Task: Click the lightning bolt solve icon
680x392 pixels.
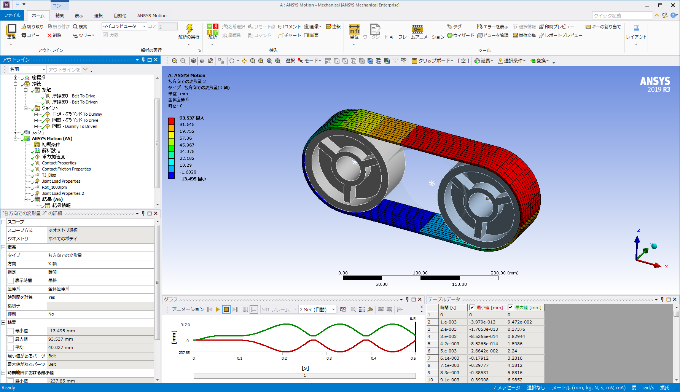Action: tap(189, 29)
